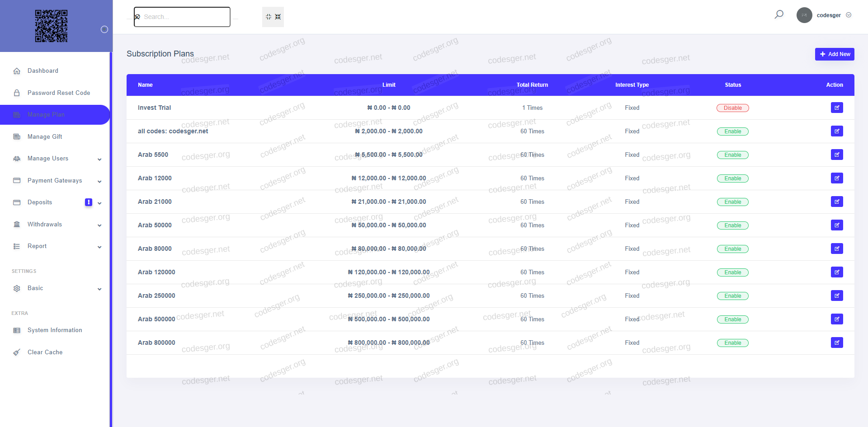Viewport: 868px width, 427px height.
Task: Click the search magnifier icon in header
Action: (x=778, y=15)
